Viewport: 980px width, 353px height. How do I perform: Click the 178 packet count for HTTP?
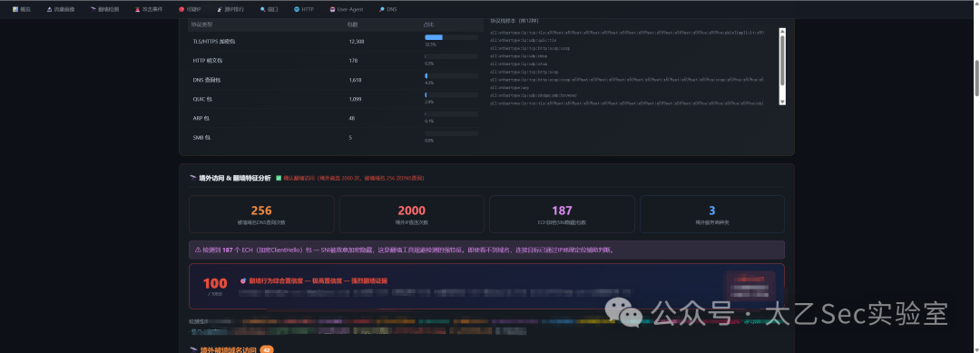(x=353, y=61)
